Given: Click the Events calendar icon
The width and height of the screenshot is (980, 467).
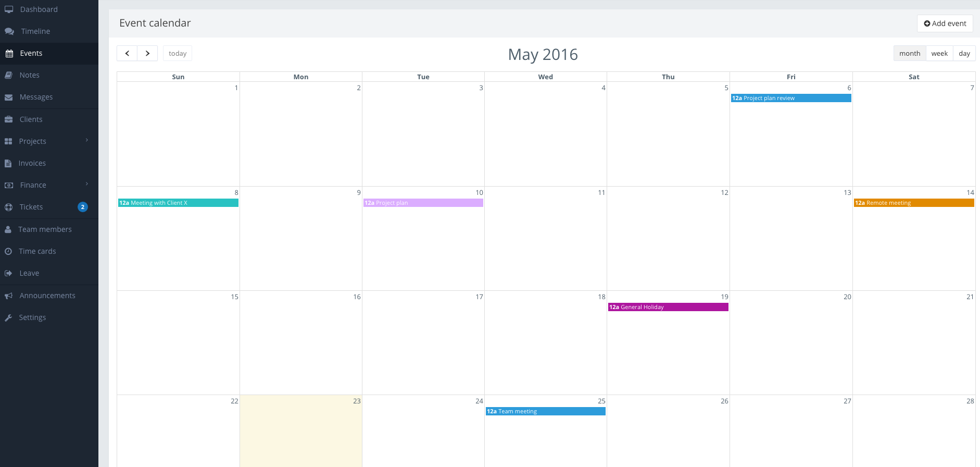Looking at the screenshot, I should coord(9,53).
